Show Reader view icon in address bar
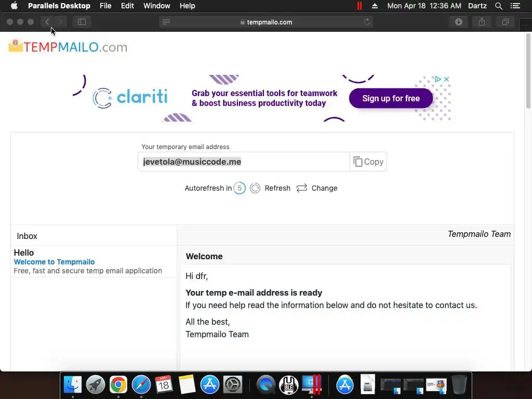The width and height of the screenshot is (532, 399). [x=166, y=22]
